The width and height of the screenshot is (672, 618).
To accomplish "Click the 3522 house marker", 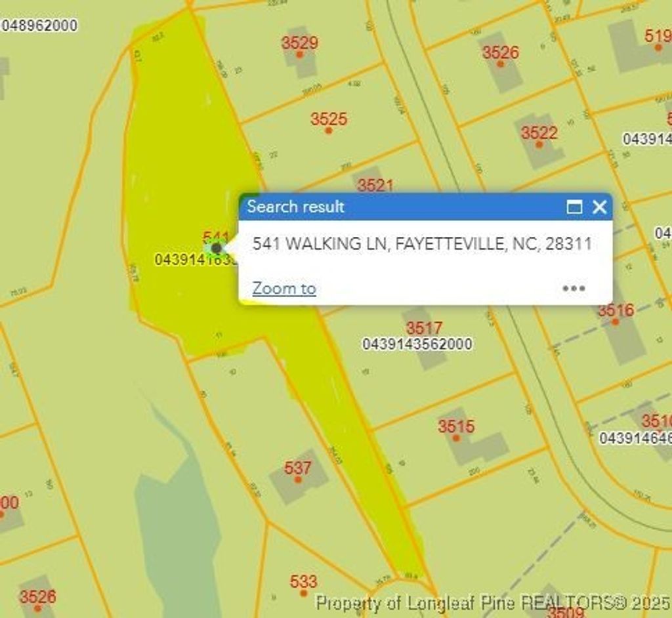I will pos(539,144).
